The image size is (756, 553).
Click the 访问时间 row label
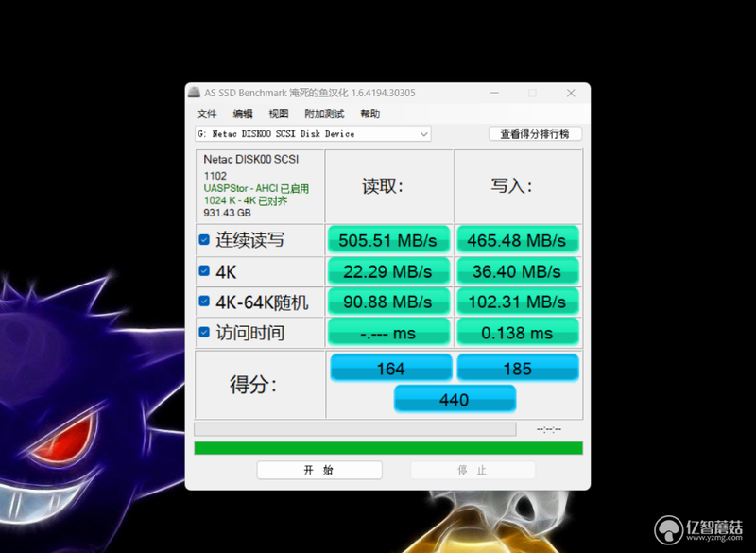pyautogui.click(x=249, y=333)
